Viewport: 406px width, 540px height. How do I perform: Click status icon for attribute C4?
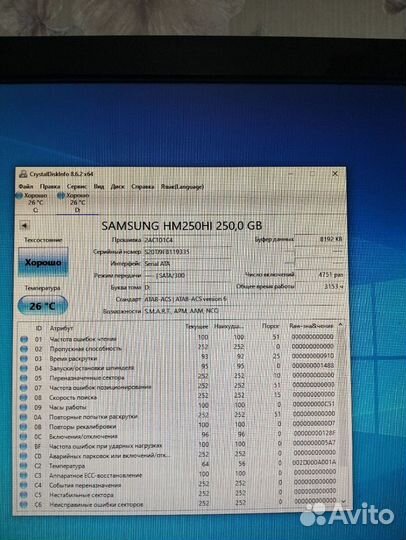pyautogui.click(x=24, y=485)
